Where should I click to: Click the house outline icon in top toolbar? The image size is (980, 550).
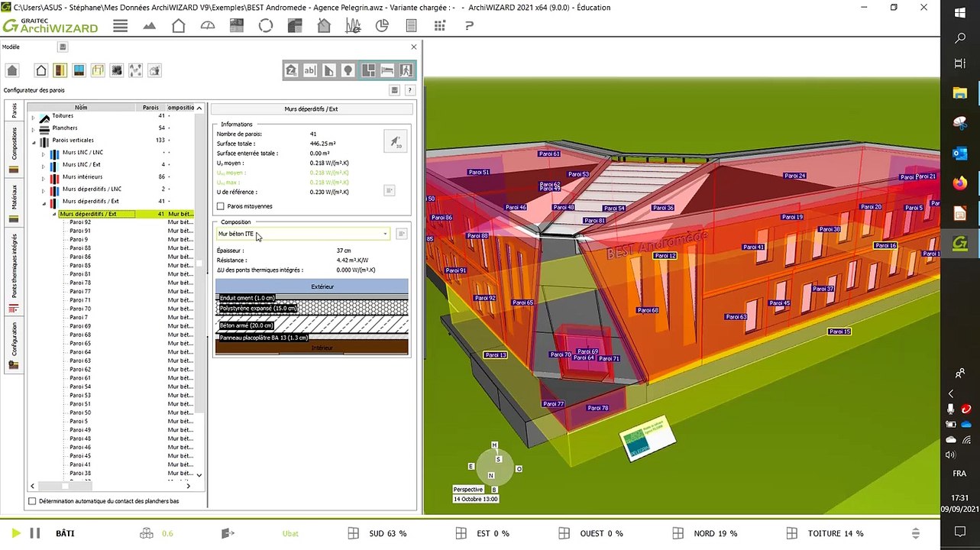[178, 26]
